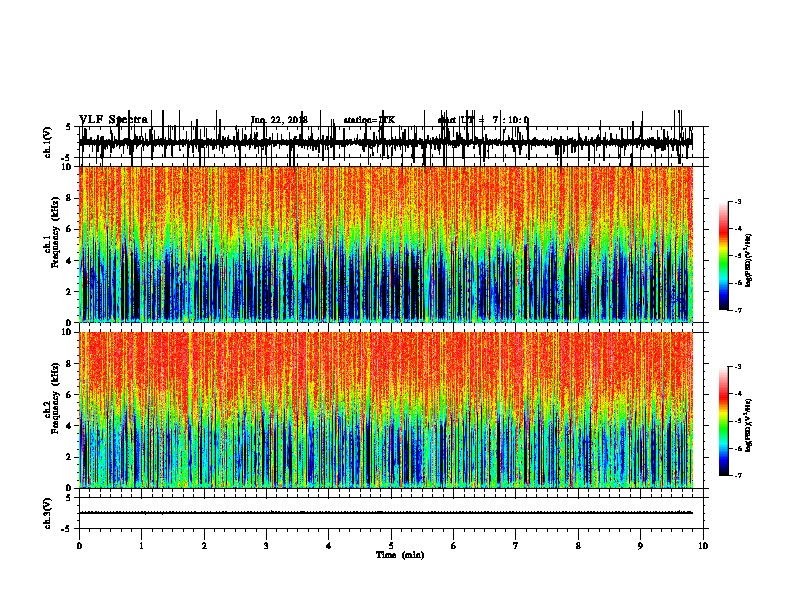This screenshot has height=612, width=792.
Task: Click the 'ch.3(V)' axis label
Action: [x=47, y=513]
